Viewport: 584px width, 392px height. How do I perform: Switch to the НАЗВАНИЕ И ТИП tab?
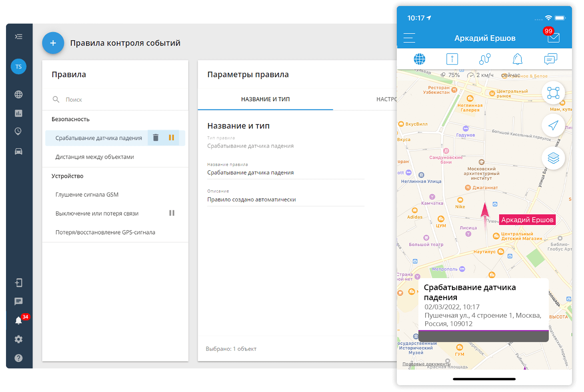265,99
